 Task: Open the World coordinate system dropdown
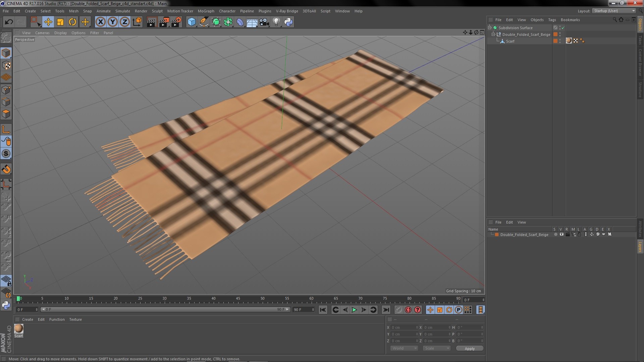coord(404,348)
